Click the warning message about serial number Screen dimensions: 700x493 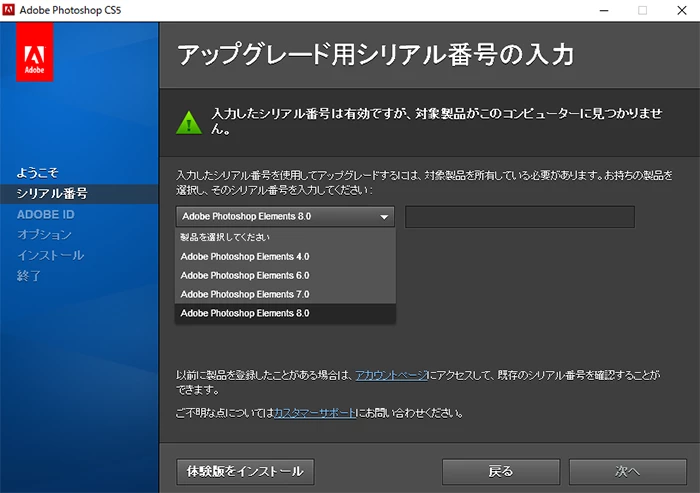tap(437, 121)
